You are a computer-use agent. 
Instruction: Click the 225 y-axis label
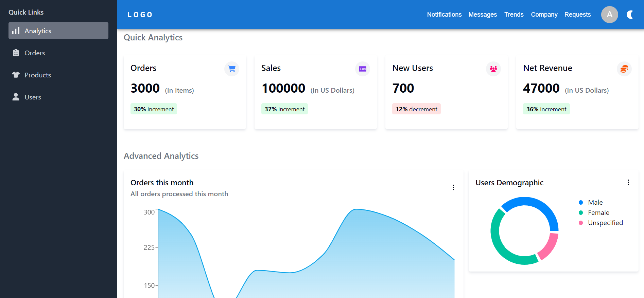pos(149,247)
